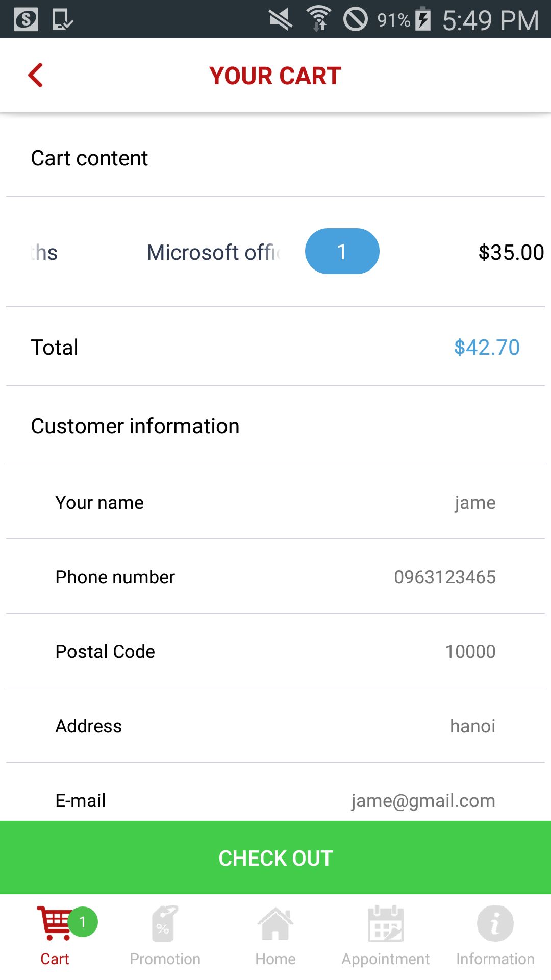
Task: Go to Home house icon
Action: pyautogui.click(x=275, y=924)
